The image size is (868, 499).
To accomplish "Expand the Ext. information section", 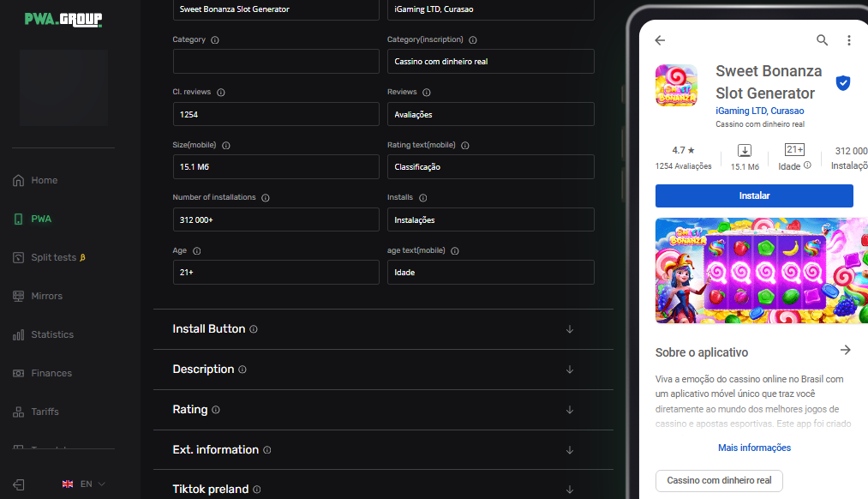I will (x=570, y=450).
